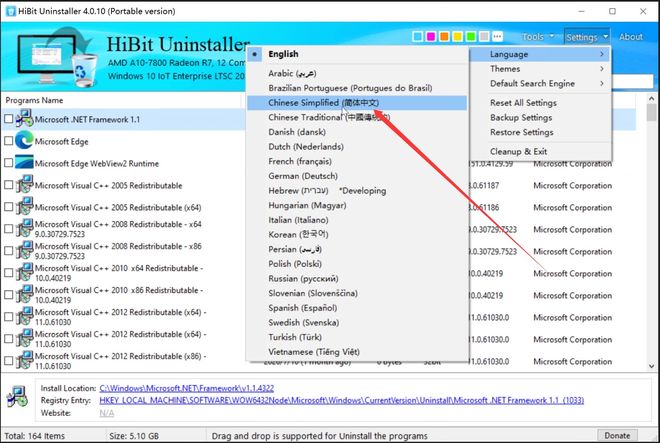Click the Microsoft Edge program icon
The height and width of the screenshot is (443, 660).
pos(24,141)
